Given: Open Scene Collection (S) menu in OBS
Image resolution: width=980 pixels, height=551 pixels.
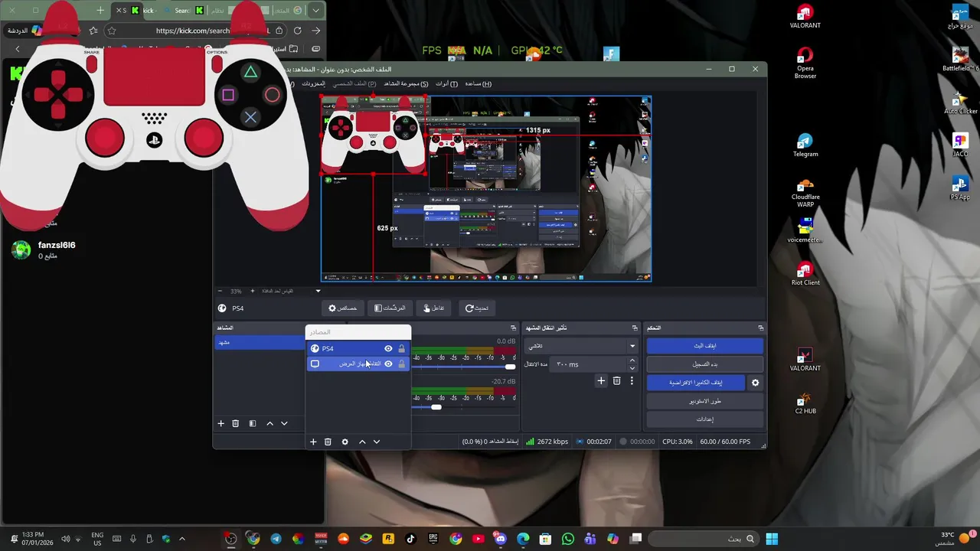Looking at the screenshot, I should coord(406,83).
